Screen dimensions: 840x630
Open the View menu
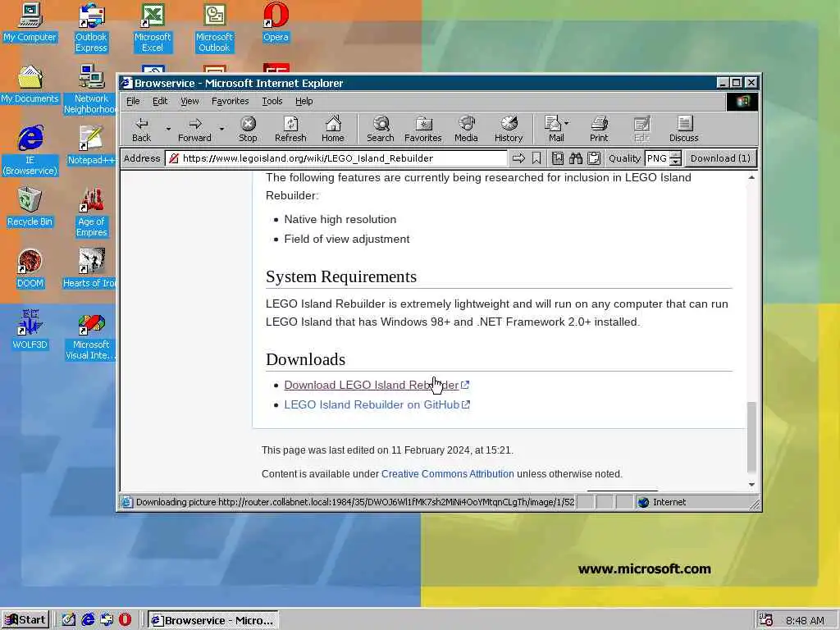pos(189,101)
